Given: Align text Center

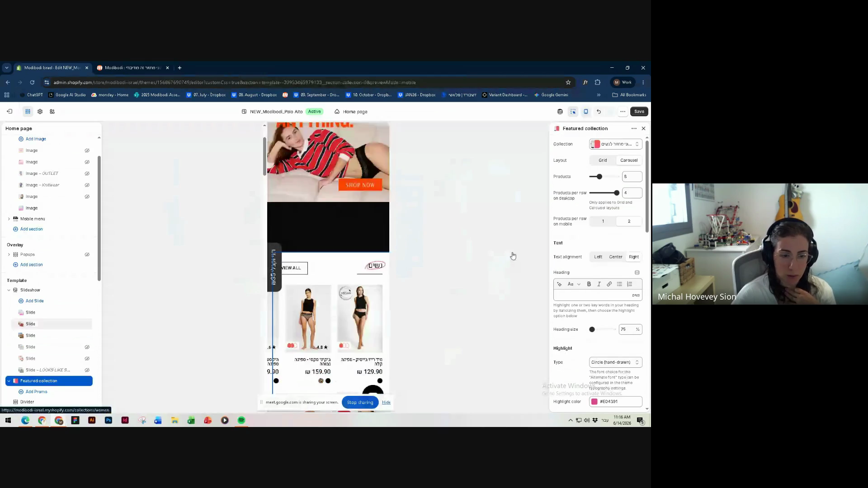Looking at the screenshot, I should (615, 257).
